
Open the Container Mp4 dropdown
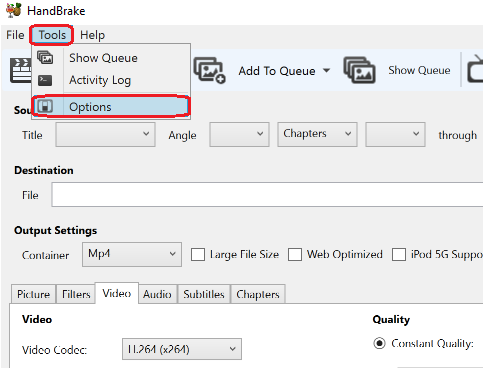(x=132, y=254)
